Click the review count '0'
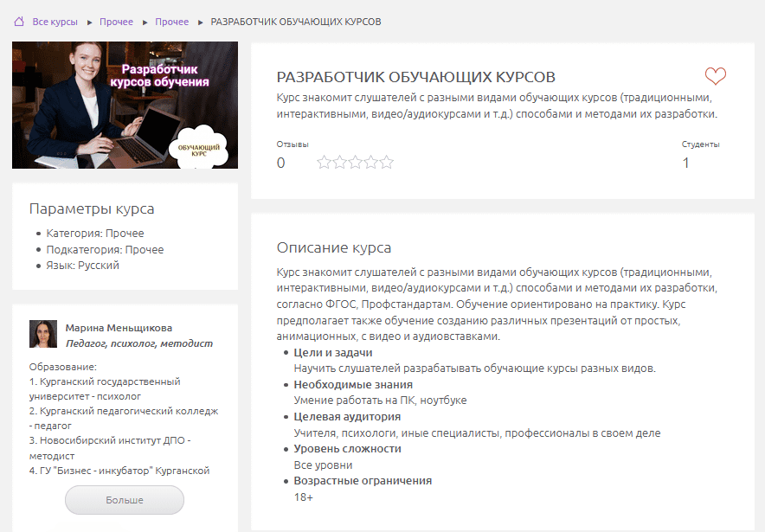 (x=280, y=163)
